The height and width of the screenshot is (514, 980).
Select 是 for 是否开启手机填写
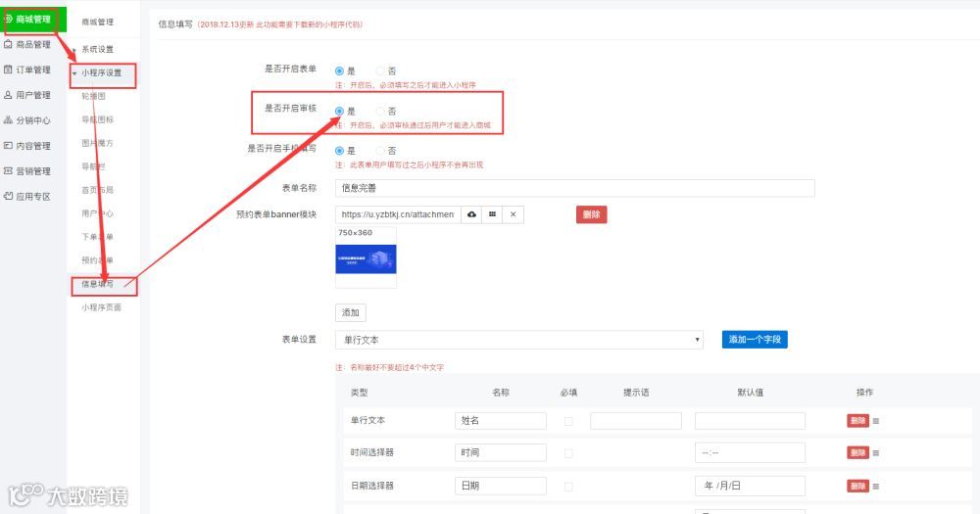339,151
